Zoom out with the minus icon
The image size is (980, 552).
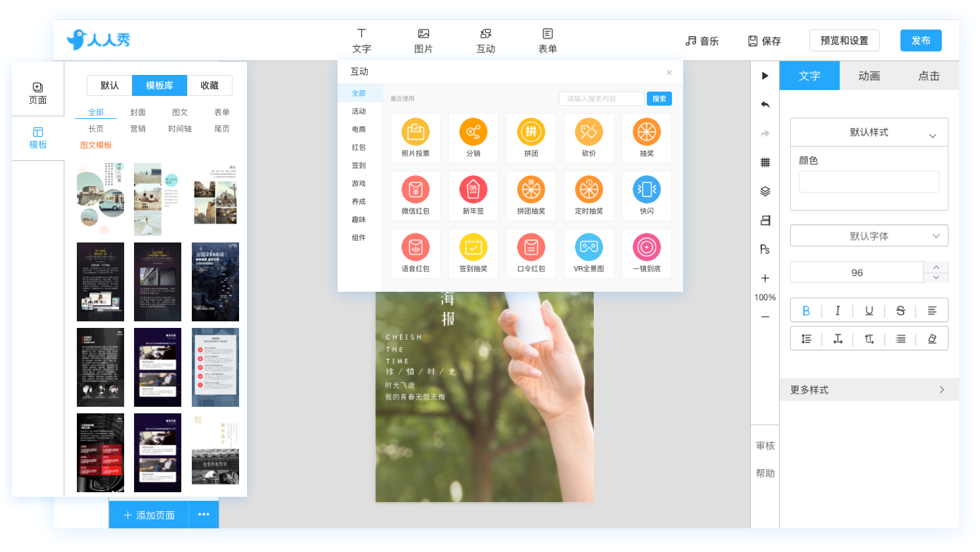[765, 317]
